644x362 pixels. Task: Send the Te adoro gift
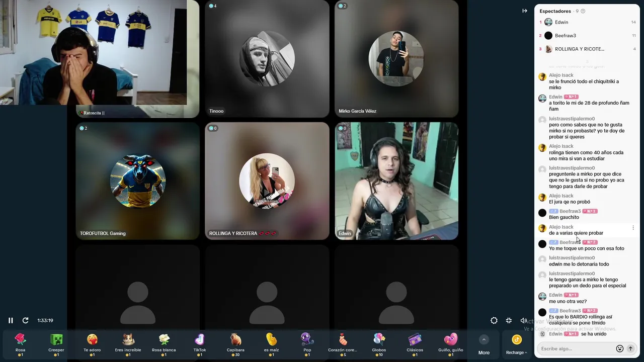tap(92, 344)
